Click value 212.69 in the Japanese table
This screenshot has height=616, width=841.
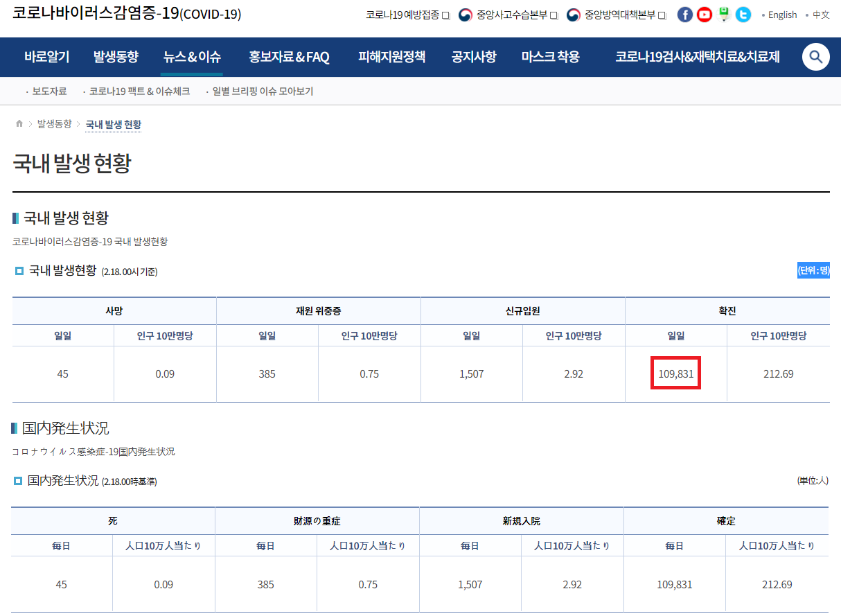[x=777, y=585]
